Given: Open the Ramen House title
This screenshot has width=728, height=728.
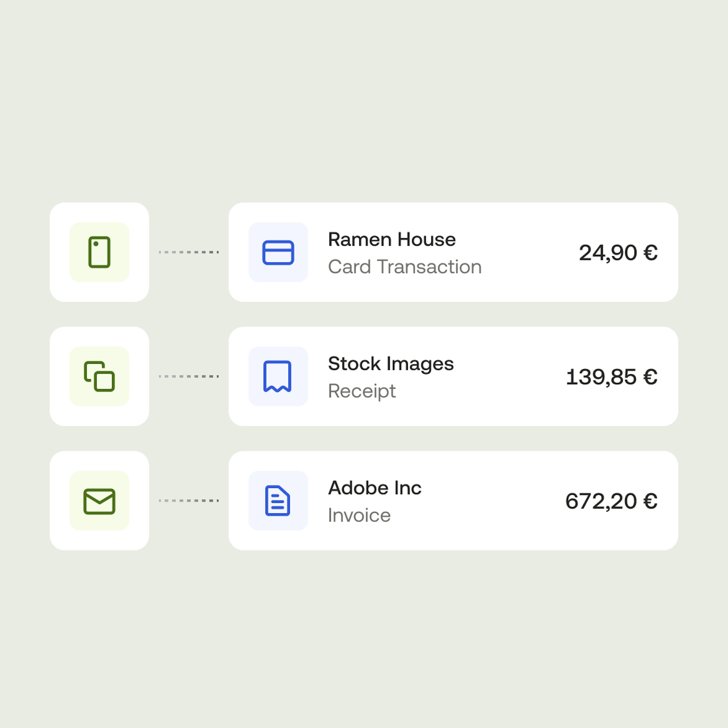Looking at the screenshot, I should point(392,239).
